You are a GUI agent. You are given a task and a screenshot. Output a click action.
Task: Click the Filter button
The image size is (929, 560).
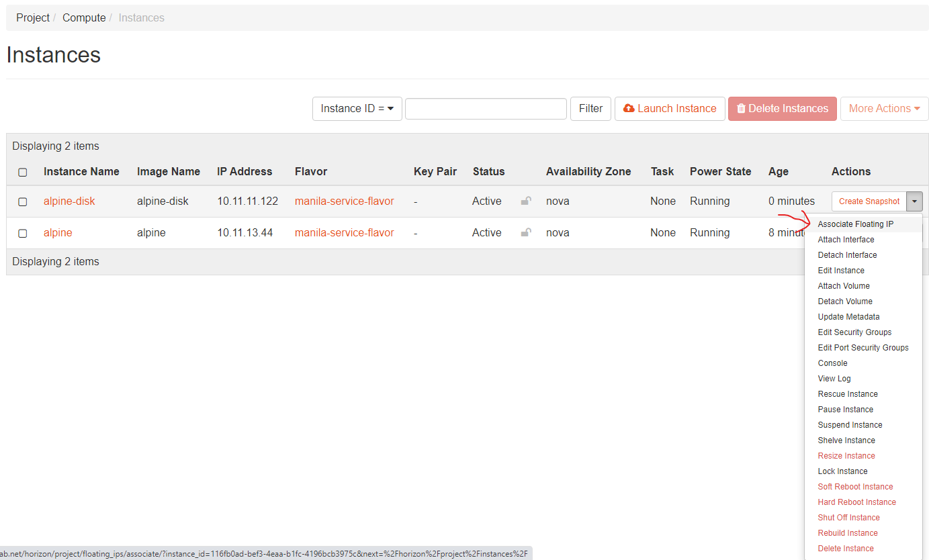pyautogui.click(x=590, y=109)
